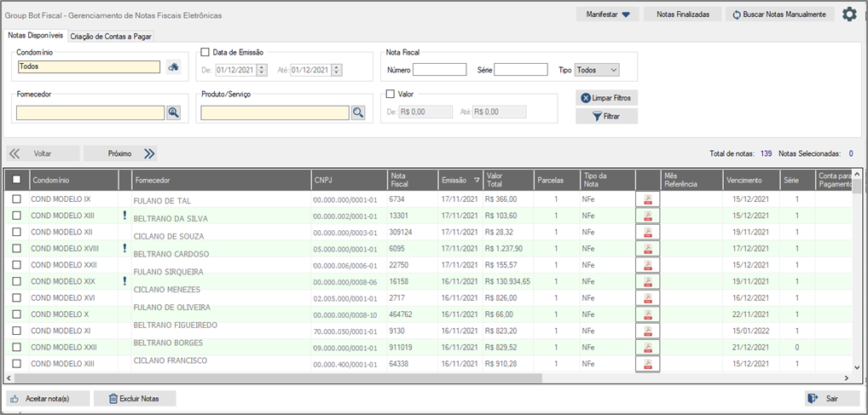Enable the Valor filter checkbox
The width and height of the screenshot is (868, 415).
(x=390, y=94)
